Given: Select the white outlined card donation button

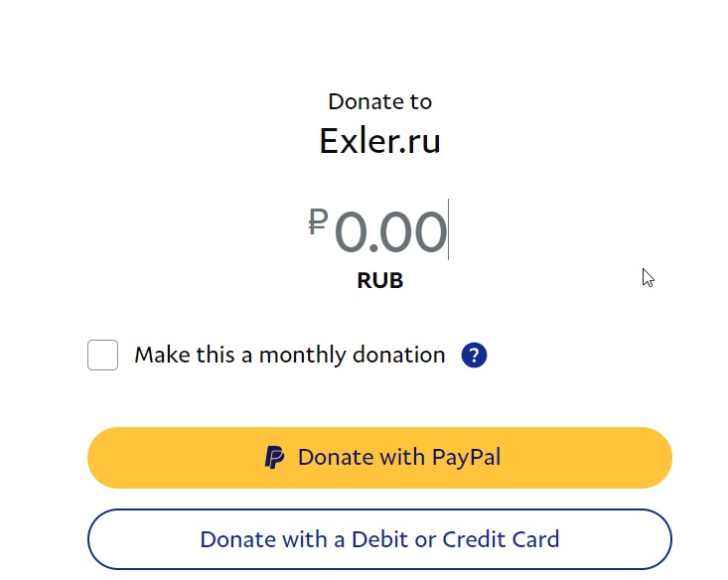Looking at the screenshot, I should coord(379,539).
